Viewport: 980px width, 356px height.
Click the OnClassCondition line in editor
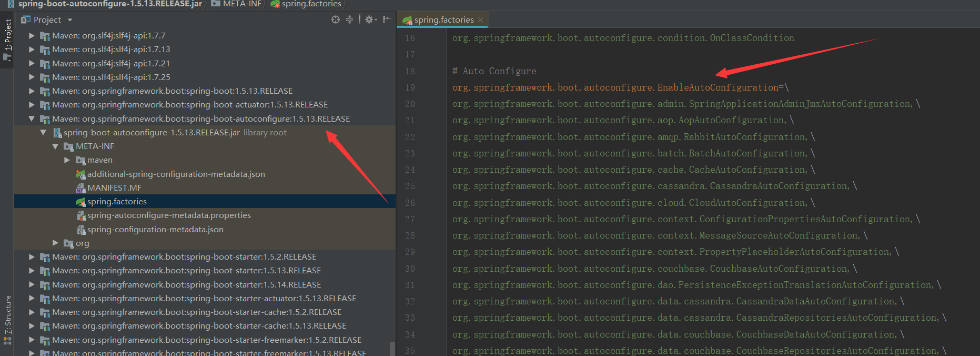(x=623, y=38)
